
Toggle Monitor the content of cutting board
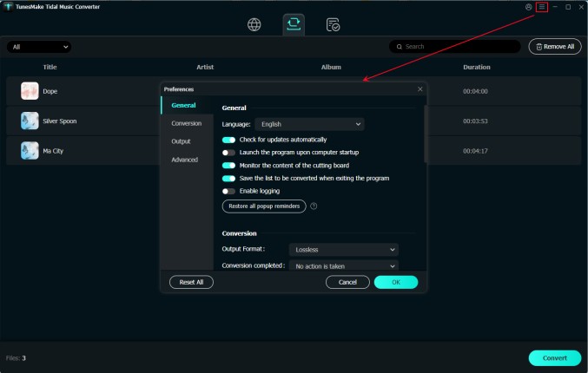point(228,166)
